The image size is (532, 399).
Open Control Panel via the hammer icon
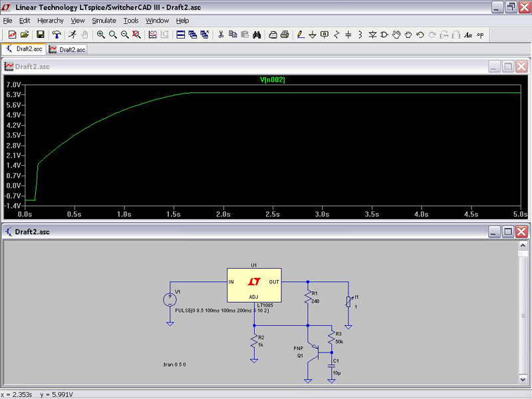57,35
